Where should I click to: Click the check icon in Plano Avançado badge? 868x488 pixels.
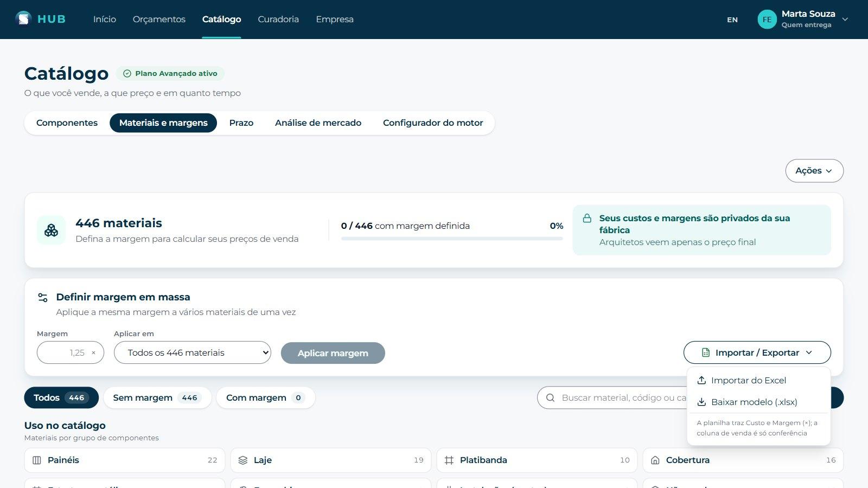pos(127,74)
